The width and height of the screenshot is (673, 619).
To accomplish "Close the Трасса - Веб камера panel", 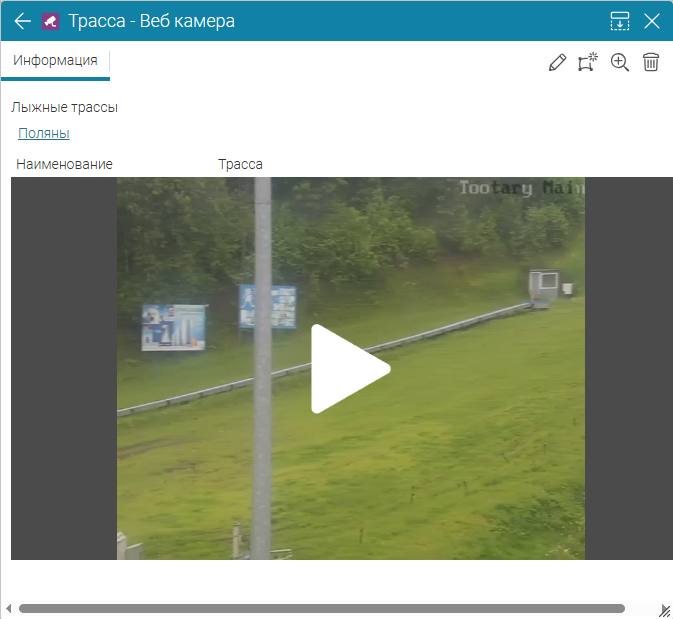I will (x=652, y=20).
